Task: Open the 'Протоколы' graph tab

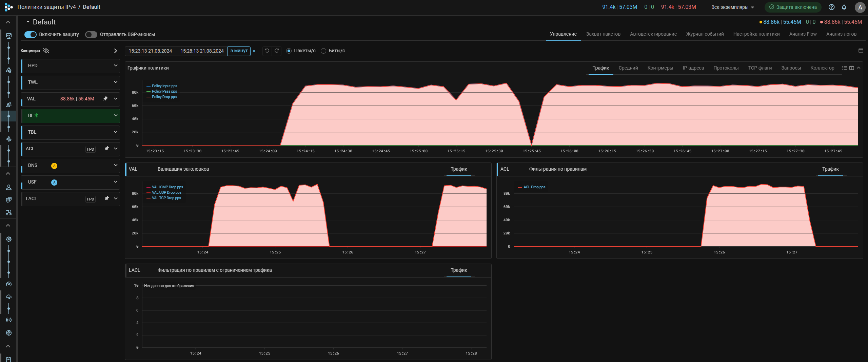Action: [726, 68]
